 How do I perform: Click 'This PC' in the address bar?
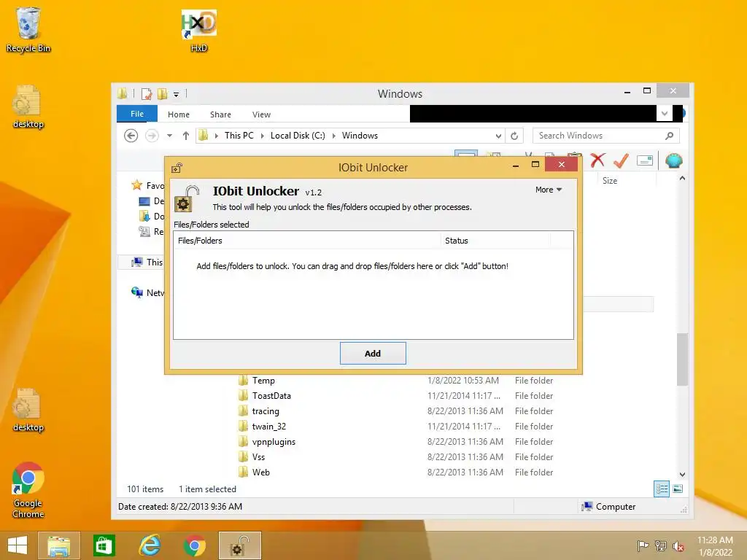tap(239, 135)
